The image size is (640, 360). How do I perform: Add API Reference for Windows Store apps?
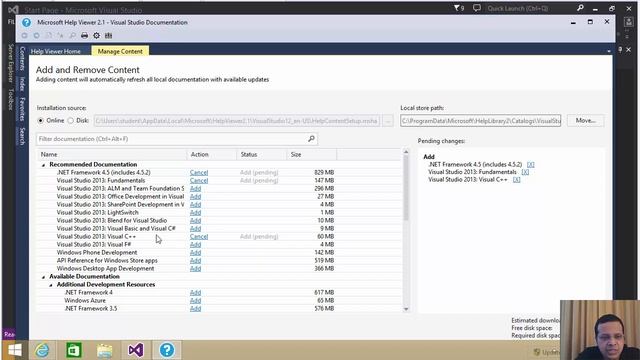pyautogui.click(x=196, y=260)
